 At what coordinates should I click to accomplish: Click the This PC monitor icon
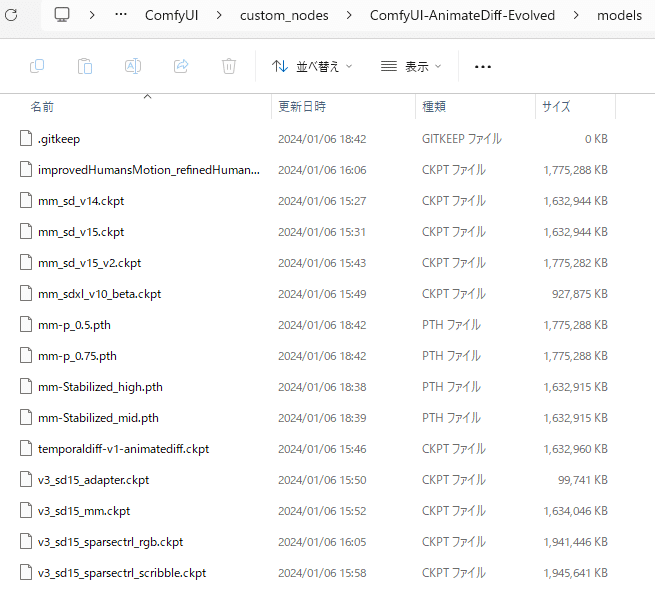point(62,15)
